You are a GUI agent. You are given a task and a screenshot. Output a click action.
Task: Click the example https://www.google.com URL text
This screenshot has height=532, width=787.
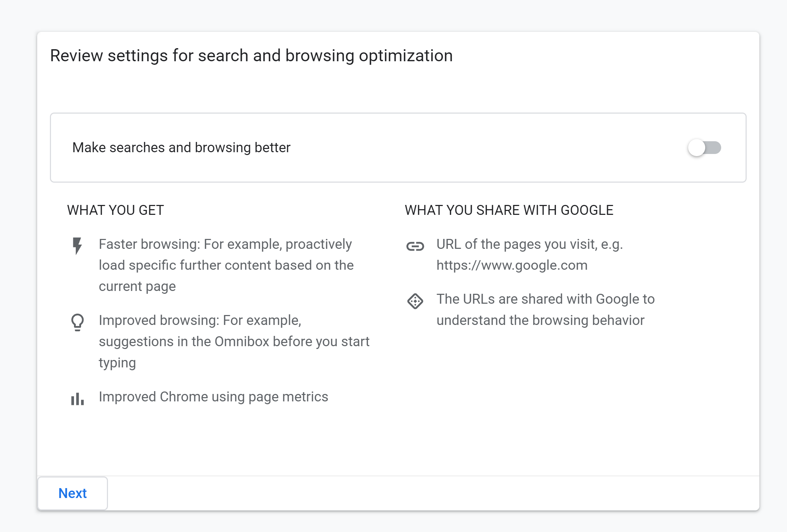click(512, 265)
